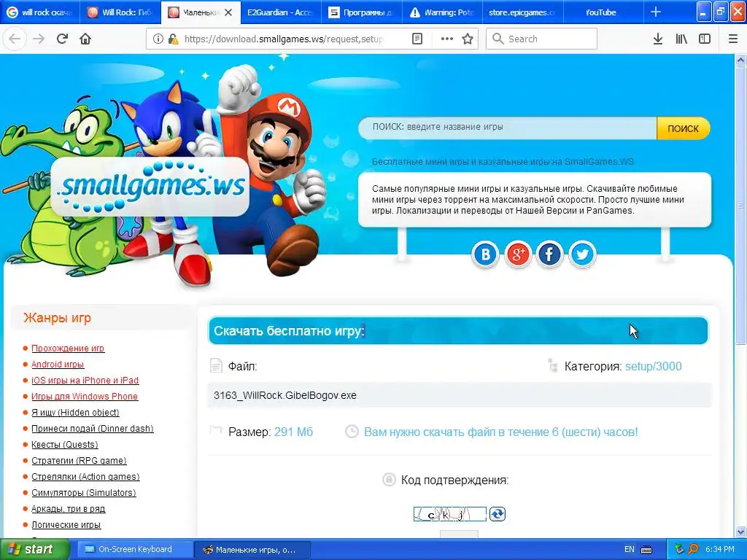This screenshot has height=560, width=747.
Task: Open the browser home page
Action: 85,39
